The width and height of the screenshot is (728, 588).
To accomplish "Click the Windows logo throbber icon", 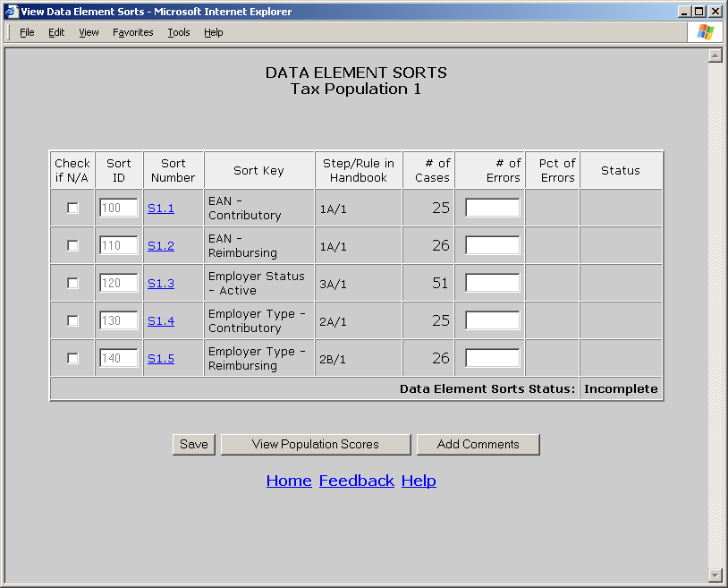I will coord(706,32).
